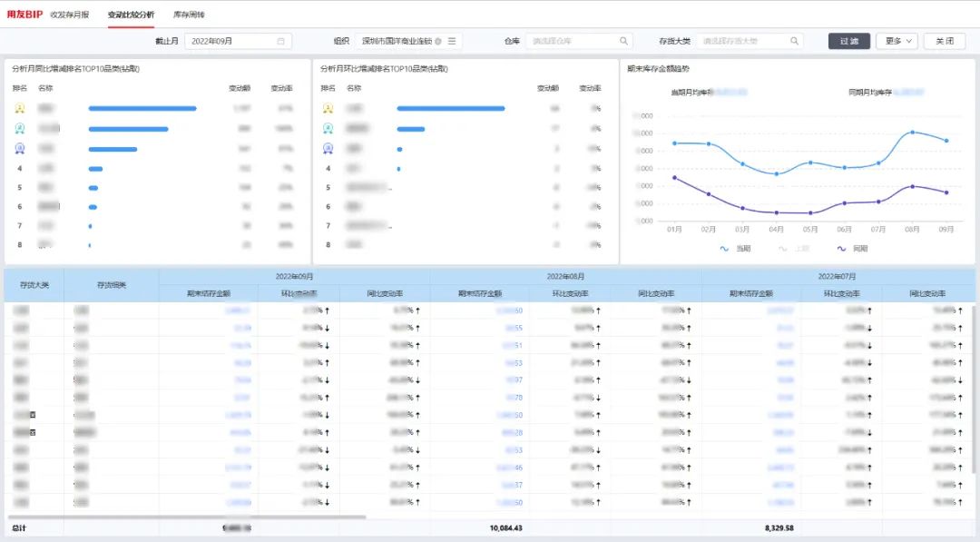This screenshot has height=542, width=980.
Task: Click the rank 2 bar in 同比 ranking
Action: pyautogui.click(x=128, y=130)
